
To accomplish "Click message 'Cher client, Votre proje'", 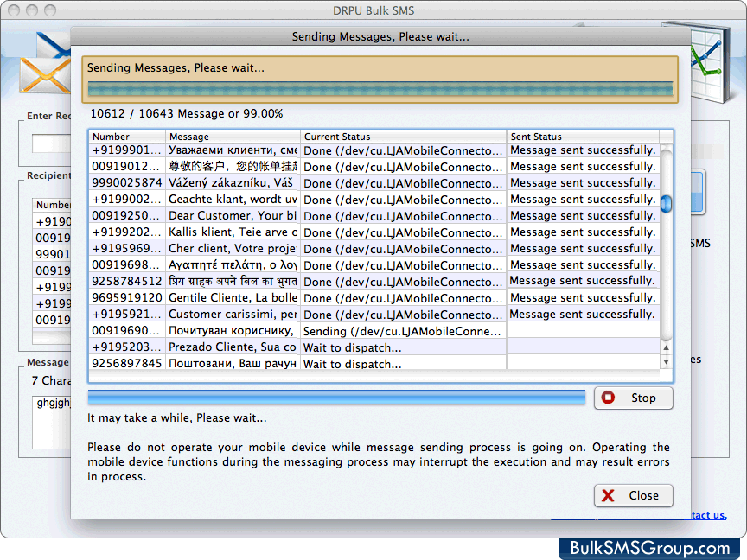I will [233, 249].
